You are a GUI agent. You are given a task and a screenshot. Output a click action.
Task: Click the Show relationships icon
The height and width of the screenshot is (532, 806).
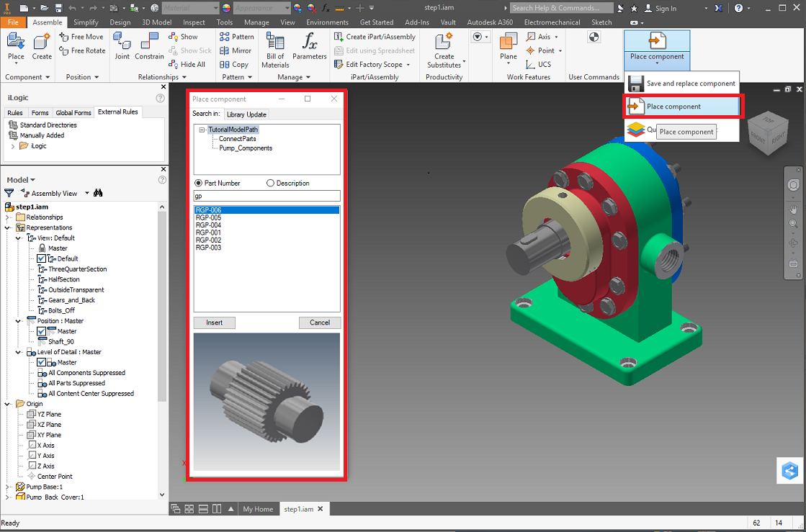click(183, 37)
